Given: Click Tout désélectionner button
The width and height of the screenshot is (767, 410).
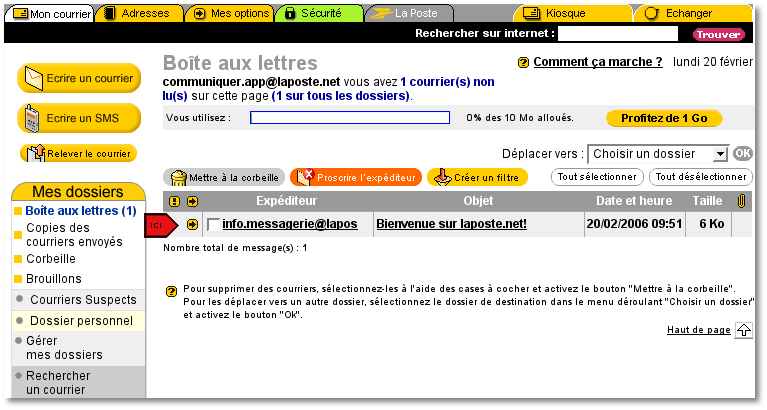Looking at the screenshot, I should [x=700, y=177].
